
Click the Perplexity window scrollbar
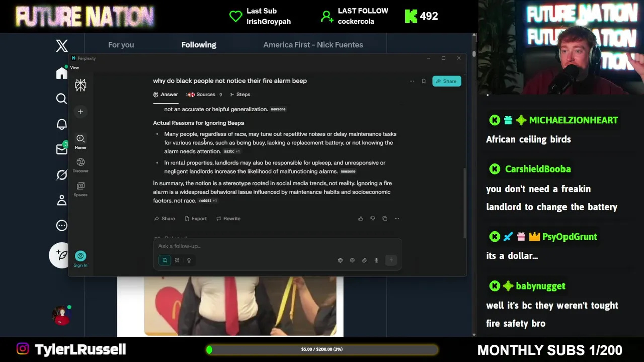tap(464, 203)
